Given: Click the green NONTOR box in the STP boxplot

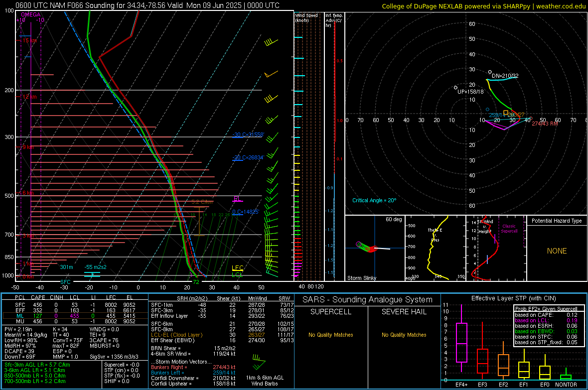Looking at the screenshot, I should pos(566,377).
